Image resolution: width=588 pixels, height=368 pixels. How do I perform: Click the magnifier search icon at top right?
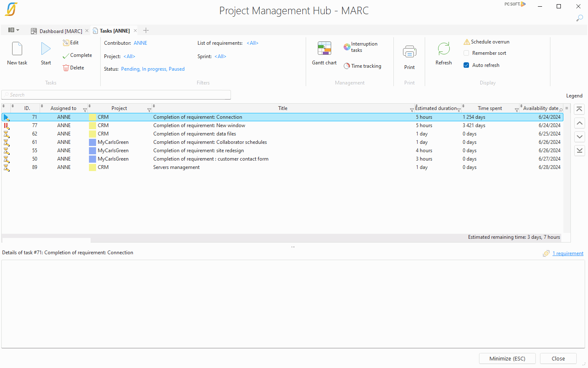click(580, 18)
